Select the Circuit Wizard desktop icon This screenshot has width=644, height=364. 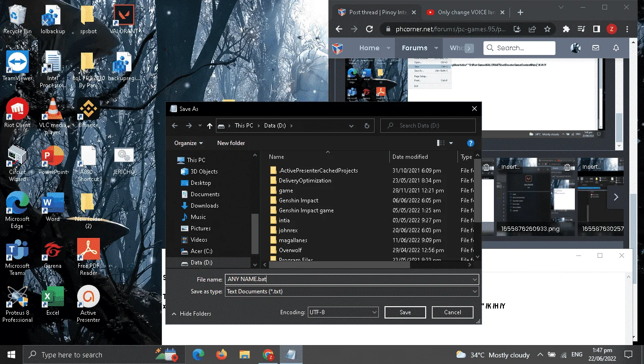tap(18, 163)
